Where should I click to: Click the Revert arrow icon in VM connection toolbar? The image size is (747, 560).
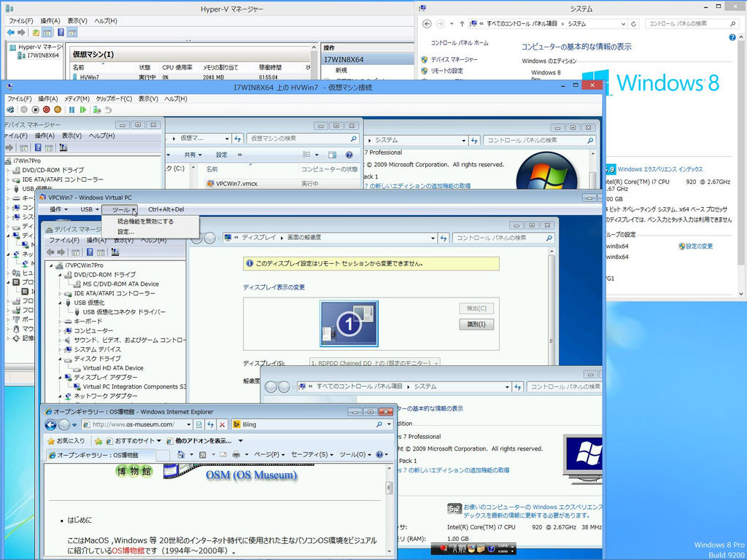click(109, 109)
